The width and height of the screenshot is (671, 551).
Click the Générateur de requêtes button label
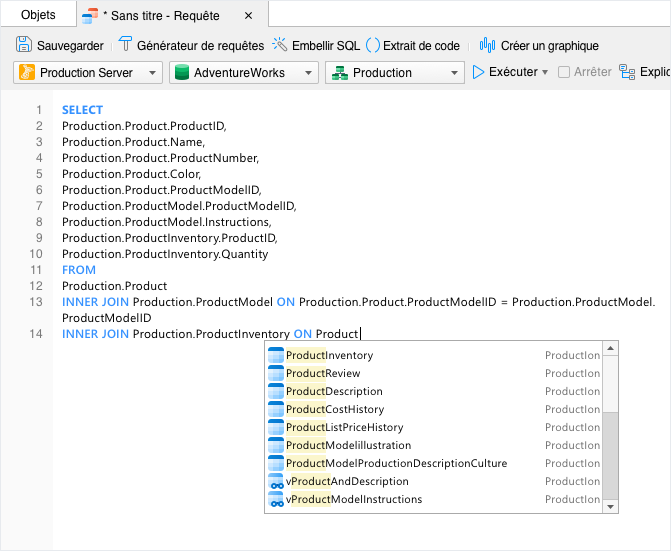click(x=200, y=45)
